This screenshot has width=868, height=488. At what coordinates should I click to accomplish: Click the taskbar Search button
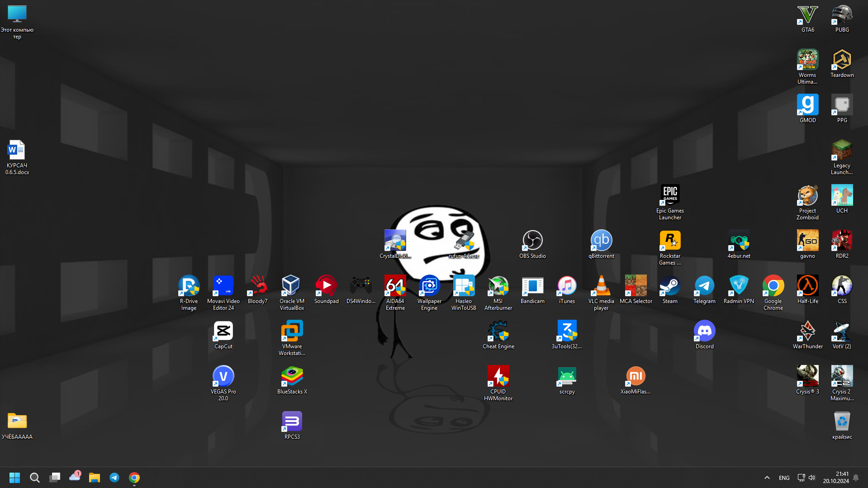tap(34, 478)
